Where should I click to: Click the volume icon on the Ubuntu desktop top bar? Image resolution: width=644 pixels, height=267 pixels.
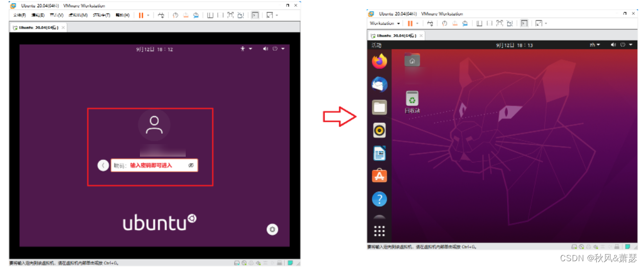613,45
